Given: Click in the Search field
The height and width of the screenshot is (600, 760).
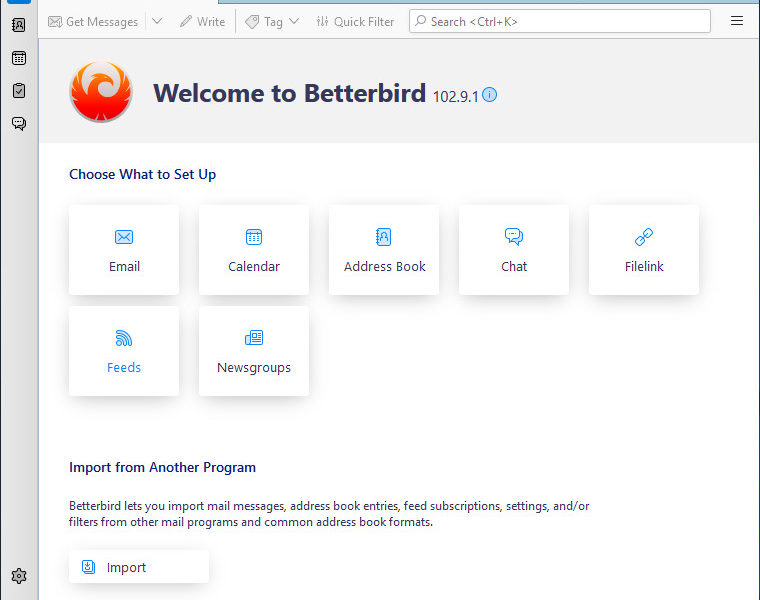Looking at the screenshot, I should point(560,21).
